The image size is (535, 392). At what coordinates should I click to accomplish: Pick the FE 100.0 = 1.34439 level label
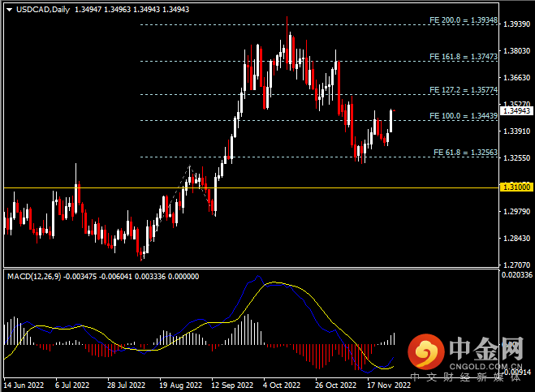pyautogui.click(x=461, y=116)
